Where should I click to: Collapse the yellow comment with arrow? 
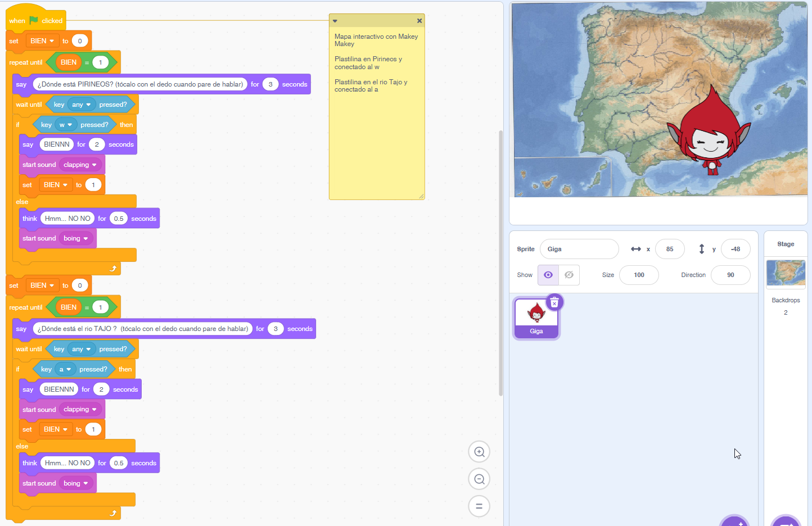[335, 21]
